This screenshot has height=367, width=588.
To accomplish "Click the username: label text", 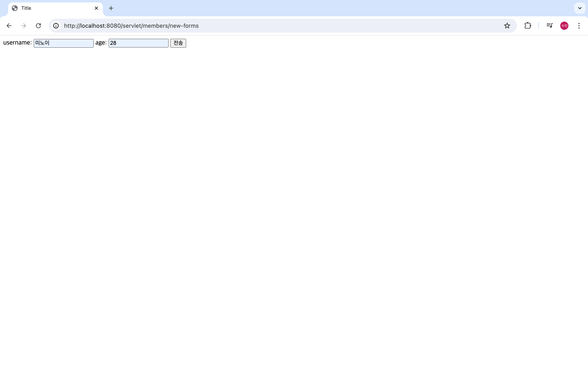I will (17, 43).
